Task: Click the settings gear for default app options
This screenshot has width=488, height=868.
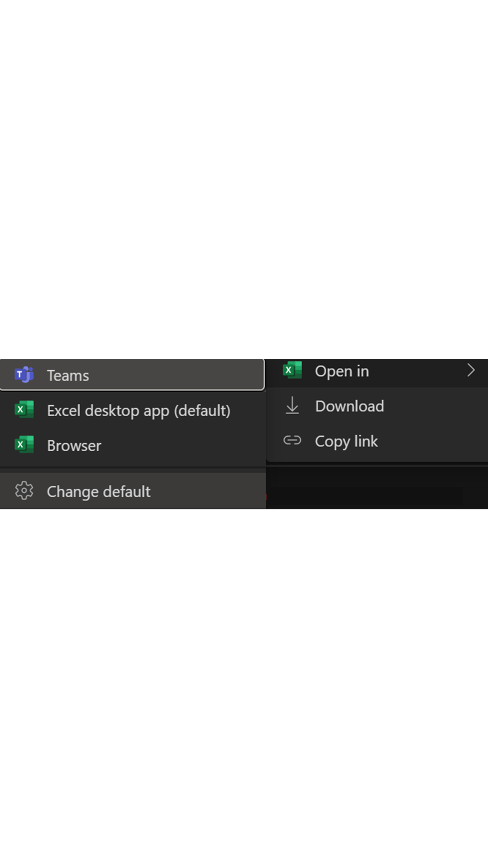Action: click(x=24, y=491)
